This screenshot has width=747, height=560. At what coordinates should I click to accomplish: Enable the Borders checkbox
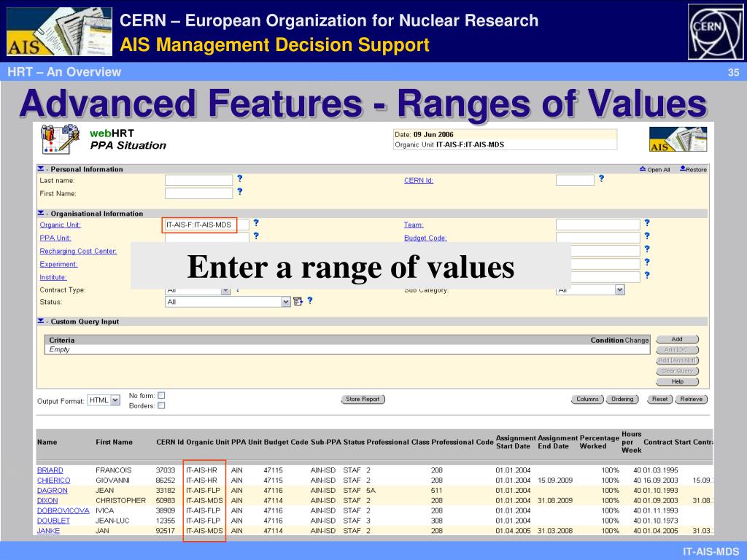coord(161,405)
